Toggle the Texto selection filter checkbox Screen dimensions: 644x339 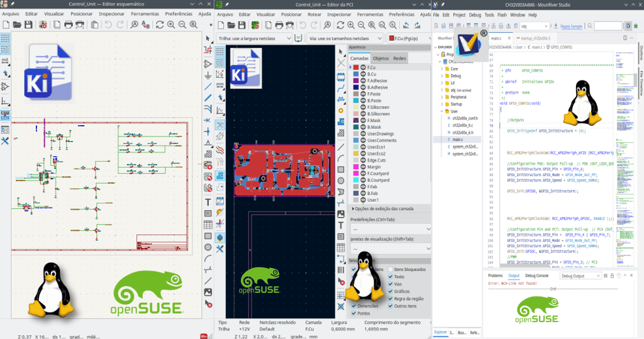(391, 277)
